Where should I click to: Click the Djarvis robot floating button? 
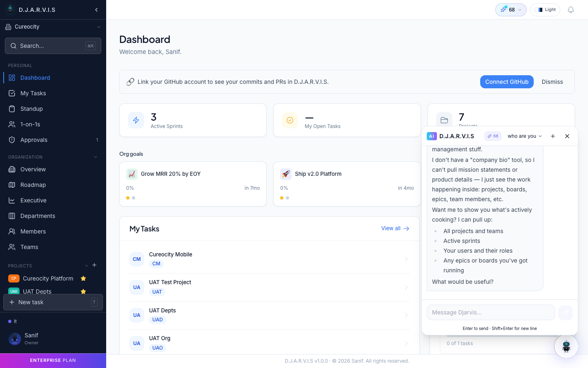pyautogui.click(x=566, y=346)
